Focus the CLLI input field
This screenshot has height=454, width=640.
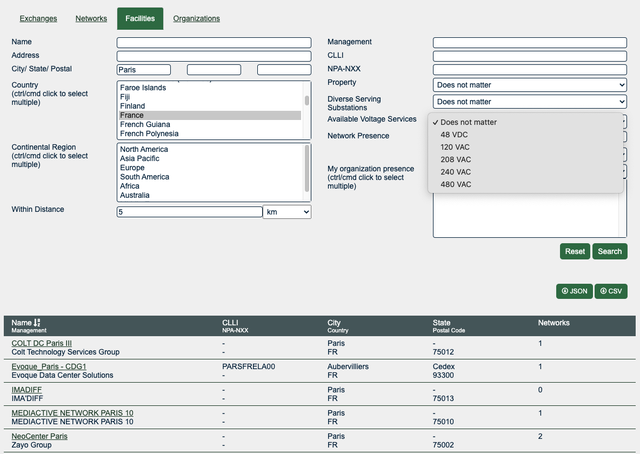[x=530, y=56]
